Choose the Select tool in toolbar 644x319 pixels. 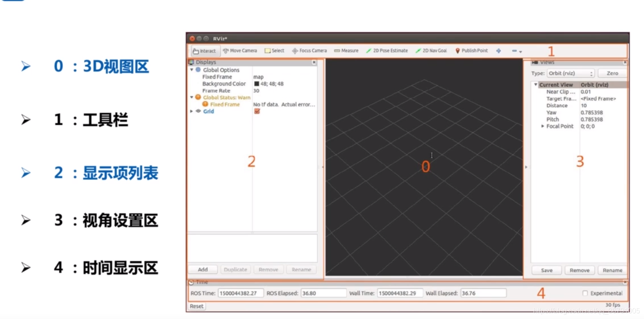pos(274,51)
